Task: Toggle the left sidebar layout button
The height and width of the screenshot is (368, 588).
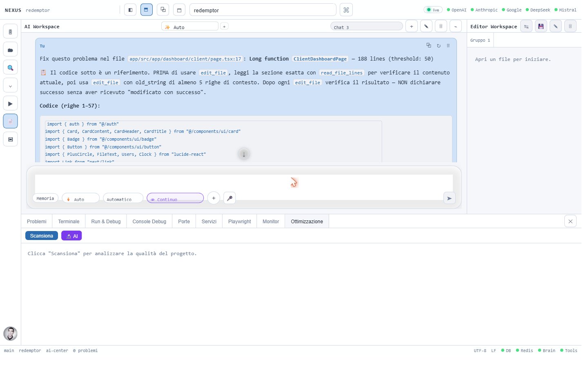Action: tap(130, 10)
